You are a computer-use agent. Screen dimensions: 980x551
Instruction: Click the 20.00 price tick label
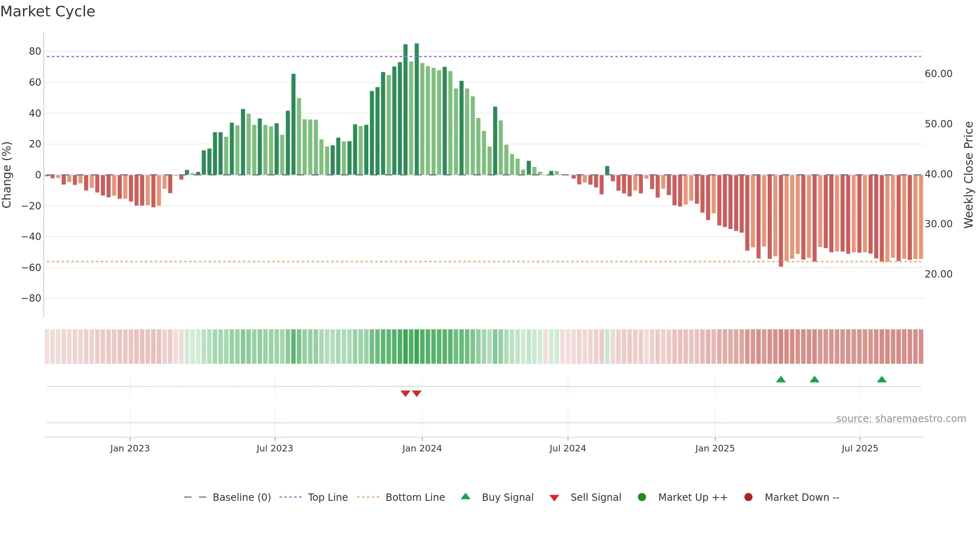(938, 274)
